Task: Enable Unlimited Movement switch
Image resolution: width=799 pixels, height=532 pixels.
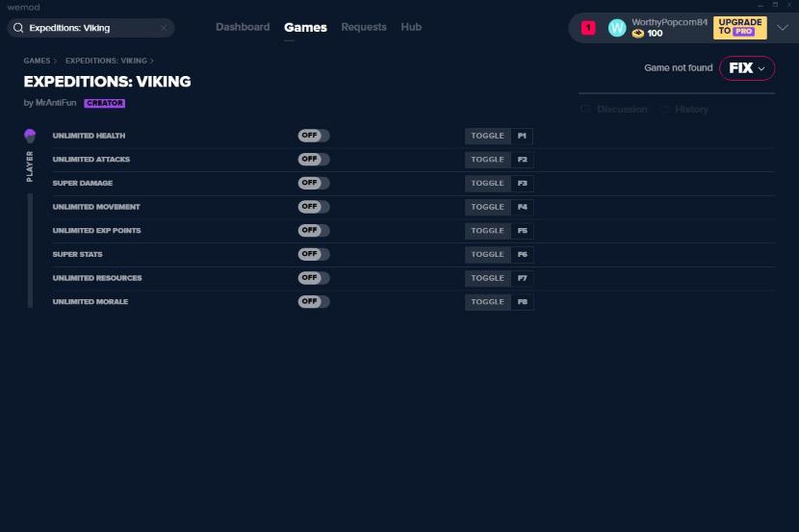Action: (x=314, y=207)
